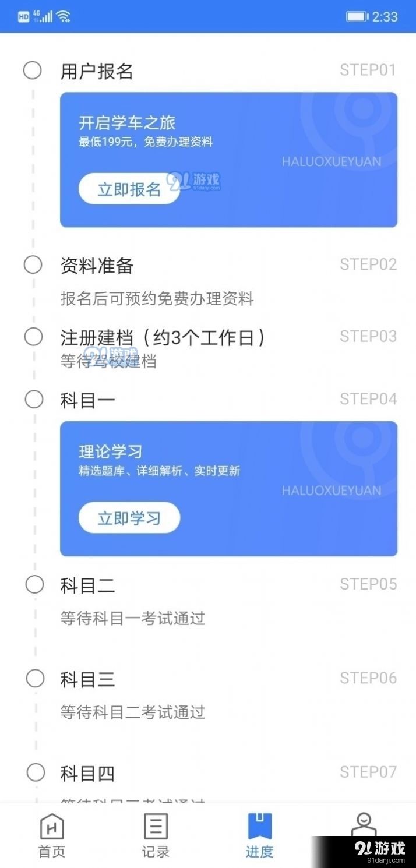Viewport: 416px width, 868px height.
Task: Click the 立即报名 button
Action: 129,189
